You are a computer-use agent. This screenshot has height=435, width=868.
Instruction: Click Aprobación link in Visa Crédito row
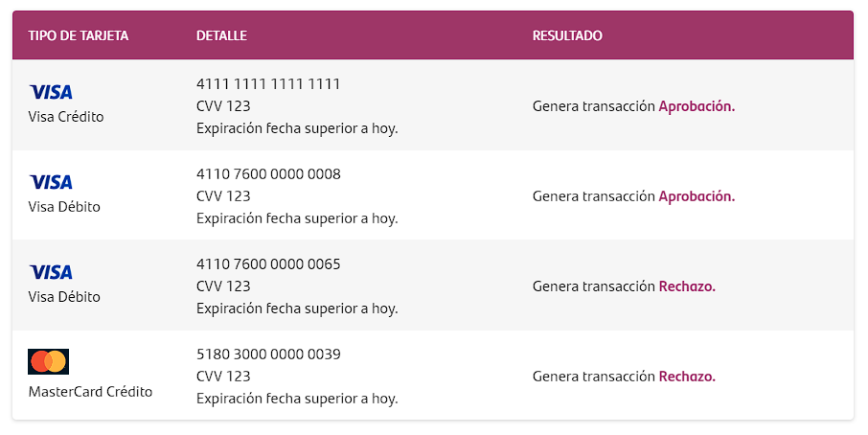pyautogui.click(x=697, y=106)
